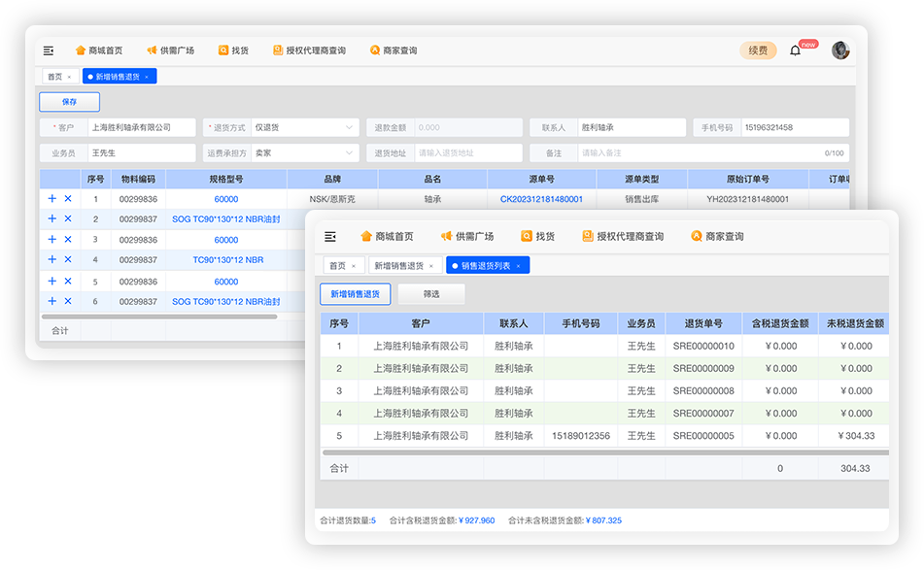The width and height of the screenshot is (924, 570).
Task: Click the 保存 save button
Action: point(70,102)
